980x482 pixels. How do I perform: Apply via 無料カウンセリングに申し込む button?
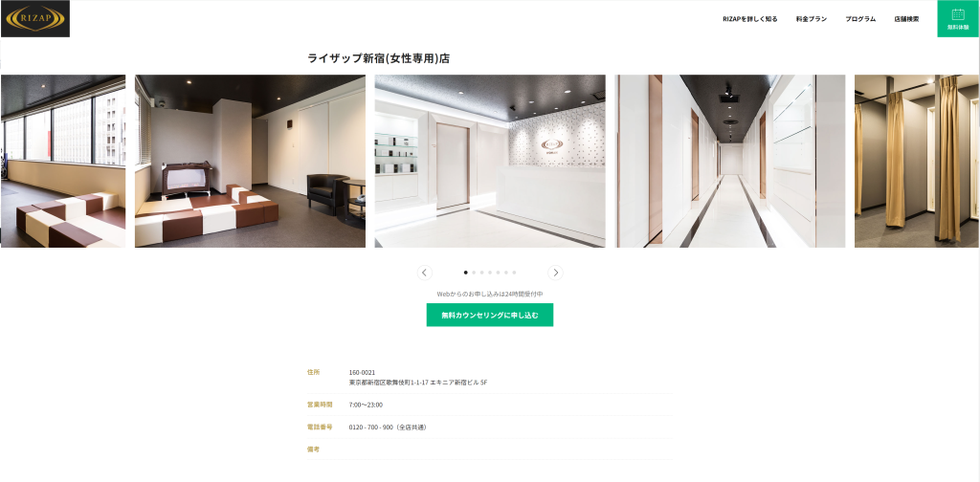coord(490,316)
